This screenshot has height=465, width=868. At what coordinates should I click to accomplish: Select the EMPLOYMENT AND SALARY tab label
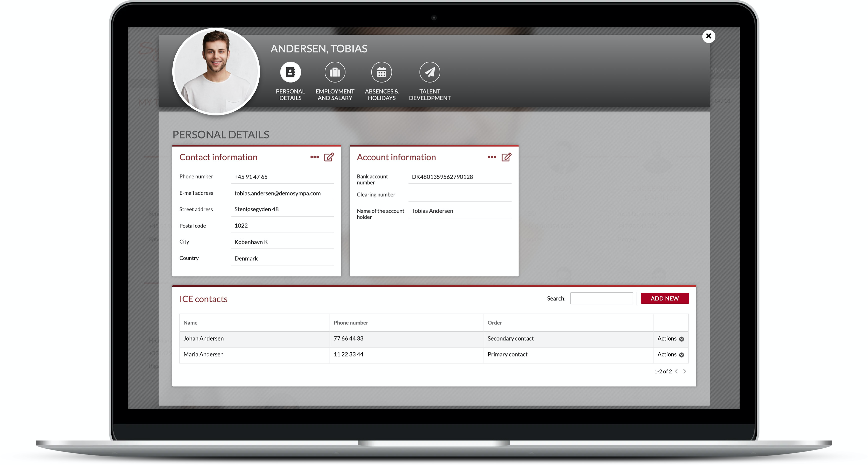(335, 94)
